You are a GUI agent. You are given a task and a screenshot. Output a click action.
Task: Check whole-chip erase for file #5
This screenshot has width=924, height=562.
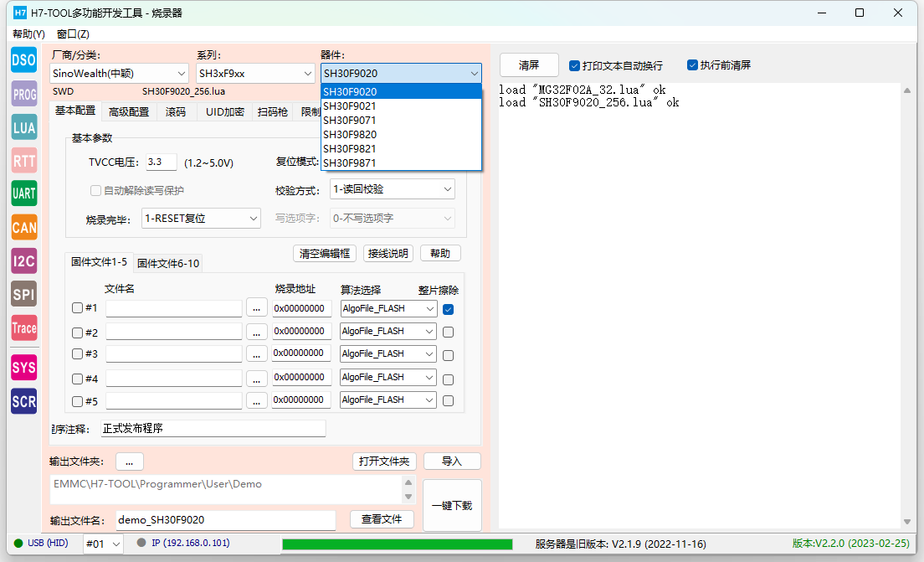tap(448, 401)
